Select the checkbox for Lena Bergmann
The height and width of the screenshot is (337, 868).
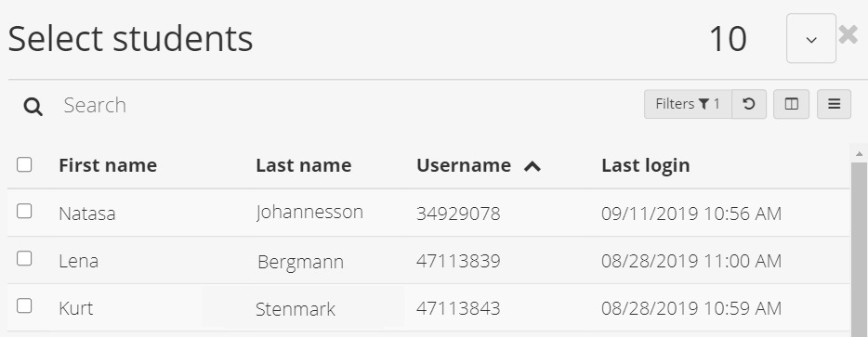tap(24, 258)
